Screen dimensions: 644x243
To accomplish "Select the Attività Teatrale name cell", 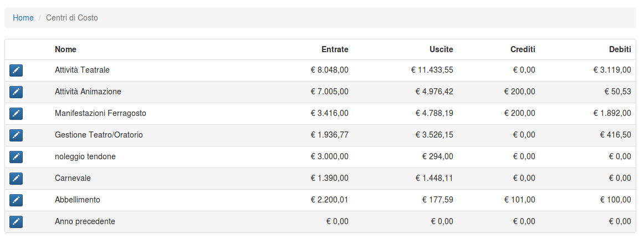I will pyautogui.click(x=82, y=70).
